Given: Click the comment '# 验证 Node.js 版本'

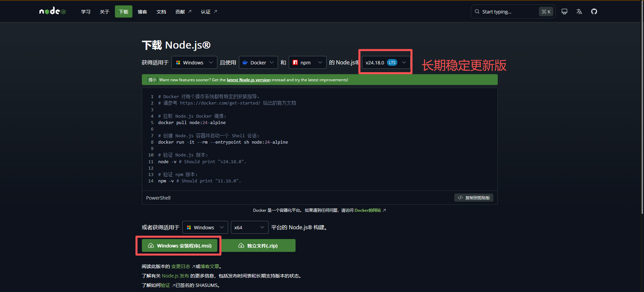Looking at the screenshot, I should click(x=183, y=155).
